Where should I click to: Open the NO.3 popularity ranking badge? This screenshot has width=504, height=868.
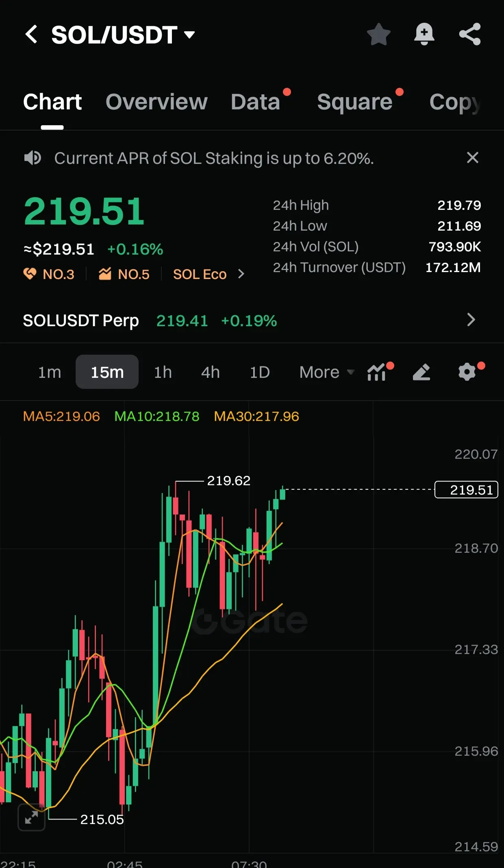49,274
